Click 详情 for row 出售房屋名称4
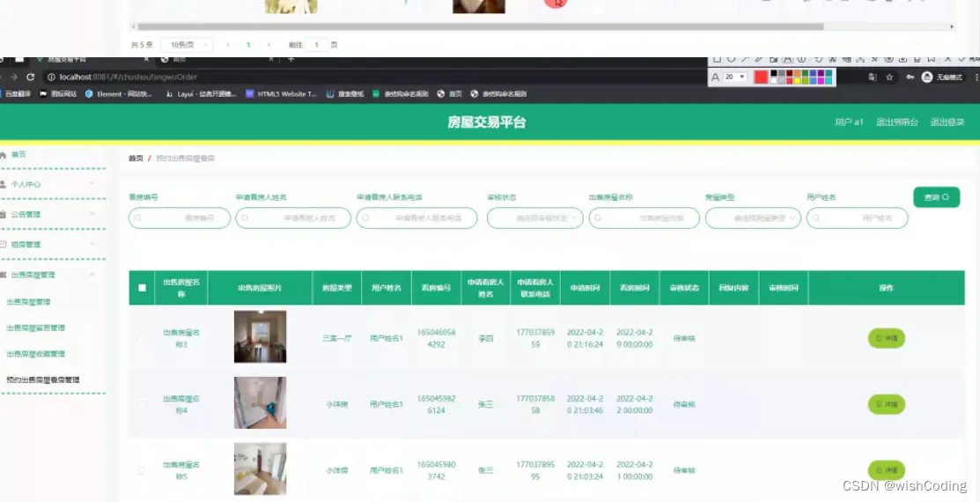980x502 pixels. click(887, 404)
